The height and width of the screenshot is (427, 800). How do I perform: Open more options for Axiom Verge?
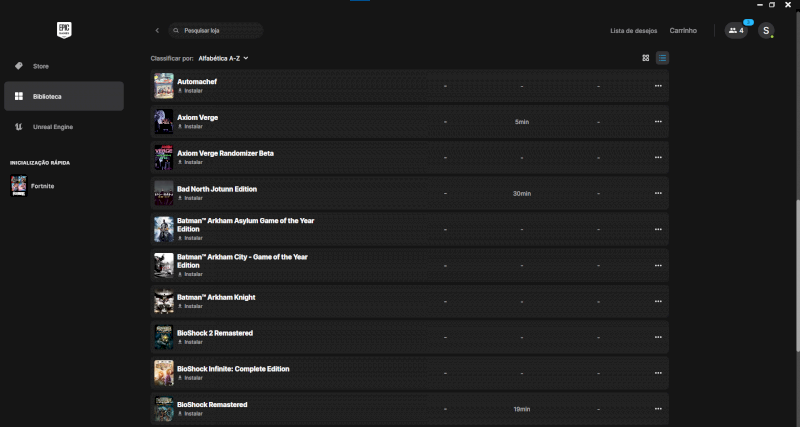tap(658, 122)
